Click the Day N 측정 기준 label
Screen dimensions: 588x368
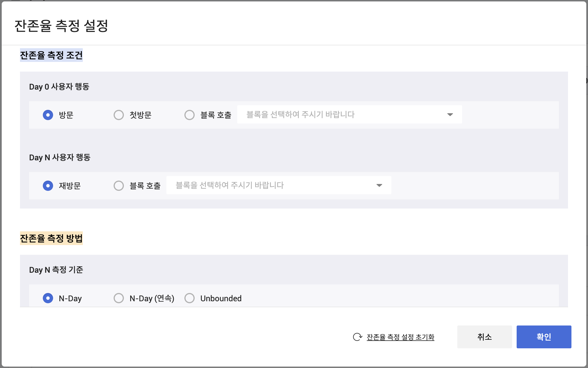56,270
